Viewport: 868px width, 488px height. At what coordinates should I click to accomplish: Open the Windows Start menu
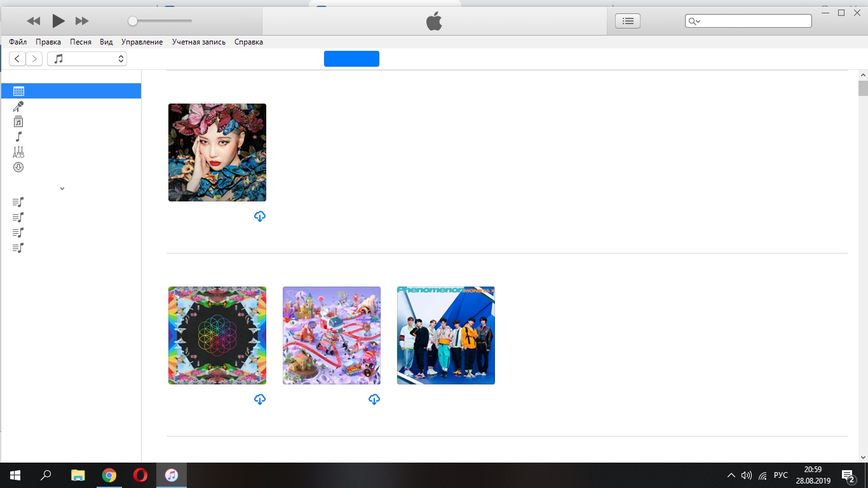pos(15,475)
